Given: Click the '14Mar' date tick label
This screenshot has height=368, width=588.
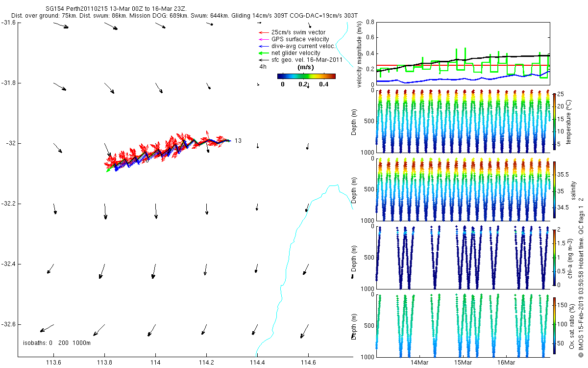Looking at the screenshot, I should coord(420,363).
